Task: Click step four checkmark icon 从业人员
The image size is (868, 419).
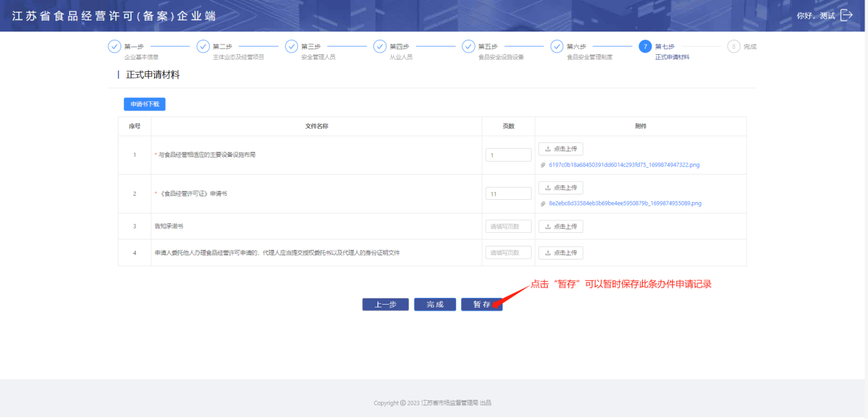Action: tap(380, 47)
